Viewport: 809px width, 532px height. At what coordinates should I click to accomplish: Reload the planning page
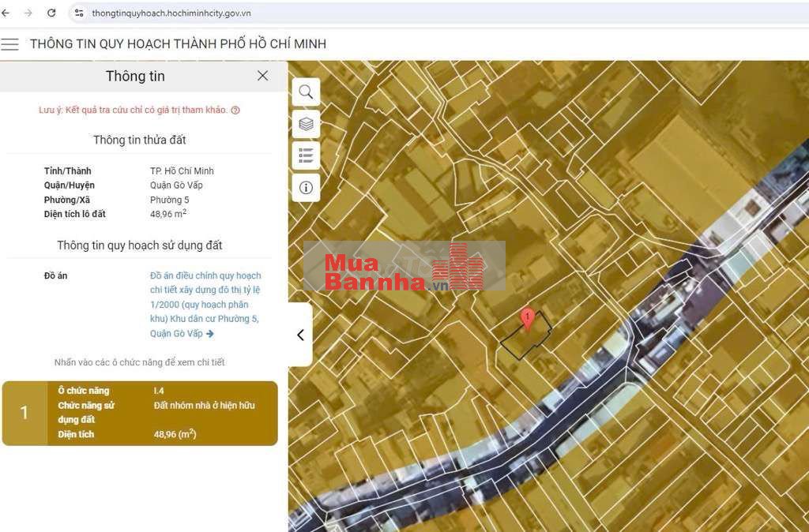(51, 13)
